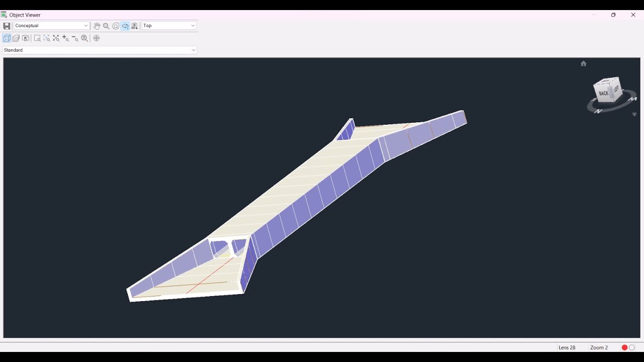The image size is (644, 362).
Task: Open the Standard dropdown
Action: (100, 50)
